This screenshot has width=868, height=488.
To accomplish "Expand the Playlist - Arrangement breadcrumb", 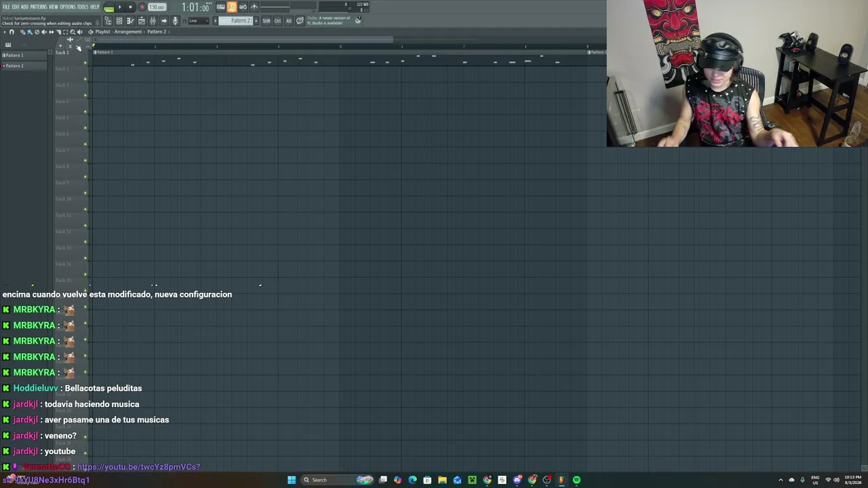I will coord(119,32).
